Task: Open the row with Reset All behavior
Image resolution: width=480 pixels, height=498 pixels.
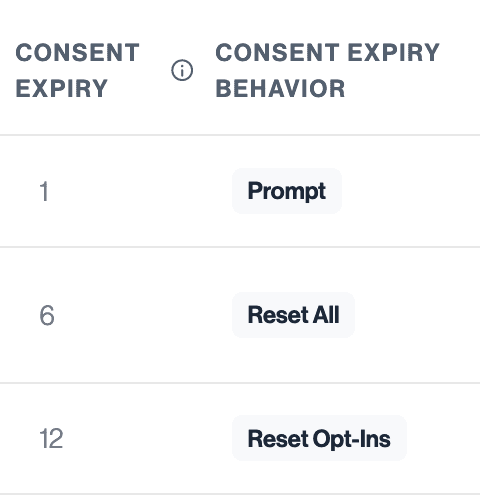Action: point(240,315)
